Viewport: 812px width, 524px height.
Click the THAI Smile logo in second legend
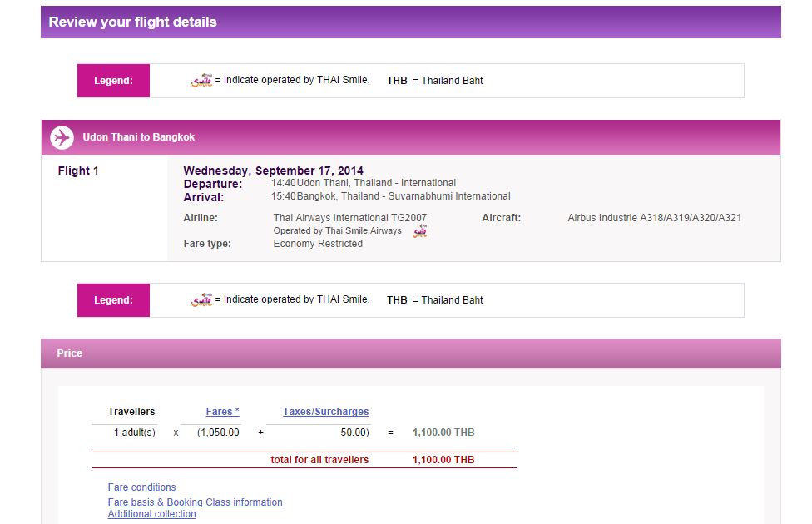[x=202, y=299]
